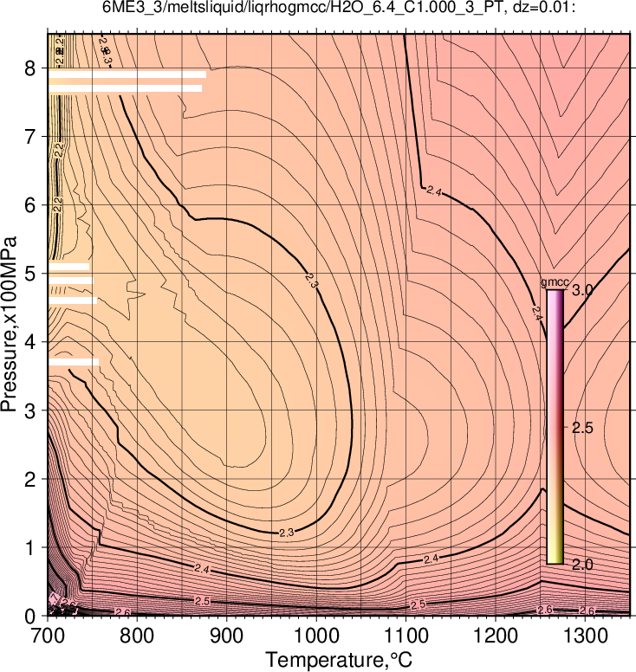Click the 2.3 contour label at the loop's bottom
The width and height of the screenshot is (636, 672).
[x=287, y=533]
